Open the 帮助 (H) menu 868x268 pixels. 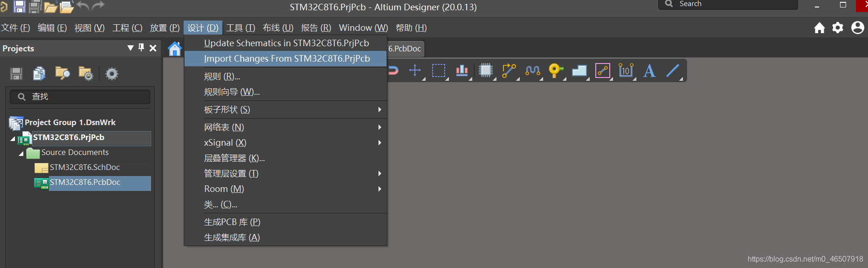(x=411, y=28)
